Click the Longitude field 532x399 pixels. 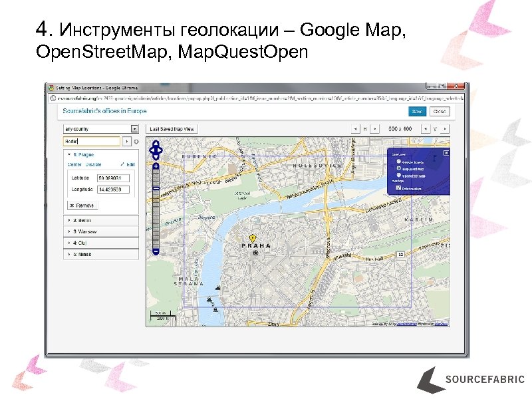(113, 190)
